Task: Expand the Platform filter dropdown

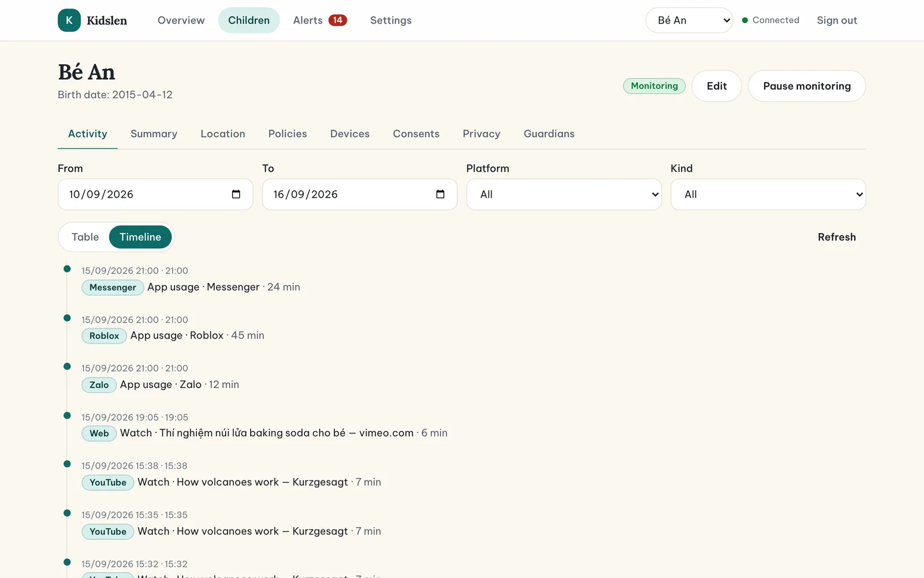Action: click(x=564, y=194)
